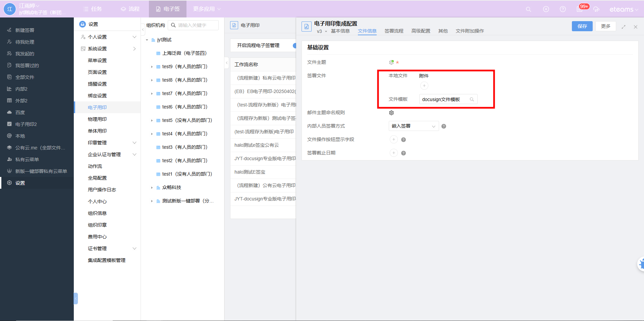Expand the test9 department tree node
The width and height of the screenshot is (644, 321).
coord(152,67)
